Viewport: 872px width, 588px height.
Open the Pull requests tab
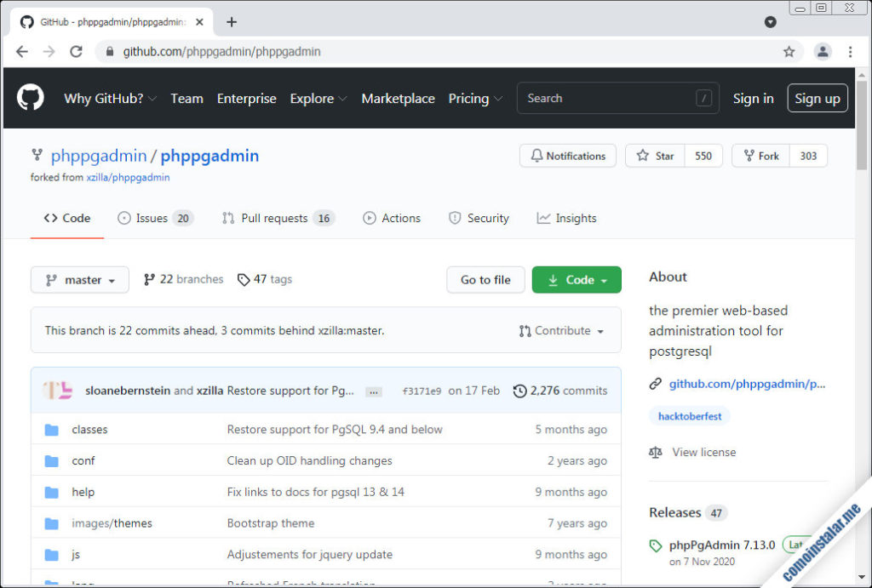click(278, 218)
